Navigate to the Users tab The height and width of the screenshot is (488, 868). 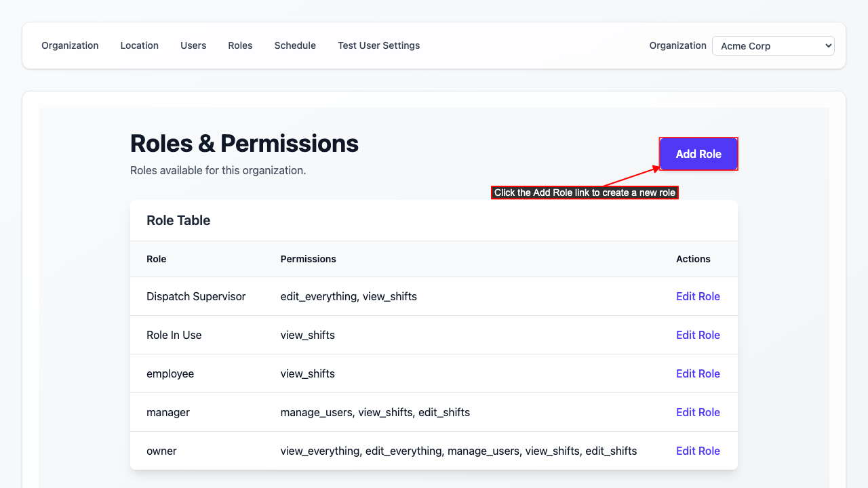click(193, 45)
